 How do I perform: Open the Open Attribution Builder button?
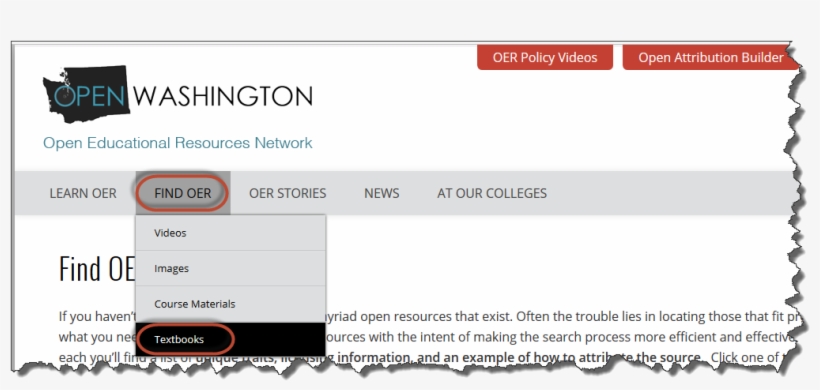point(711,58)
